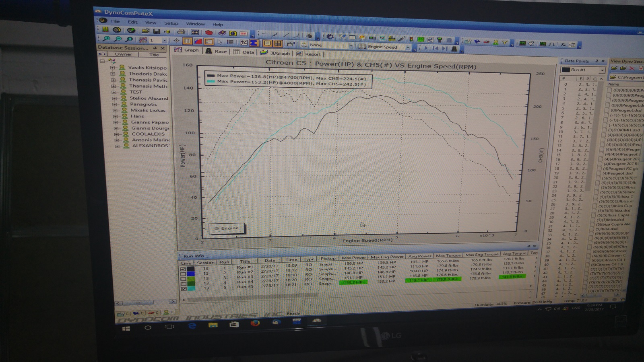
Task: Switch to the Race tab
Action: pos(217,51)
